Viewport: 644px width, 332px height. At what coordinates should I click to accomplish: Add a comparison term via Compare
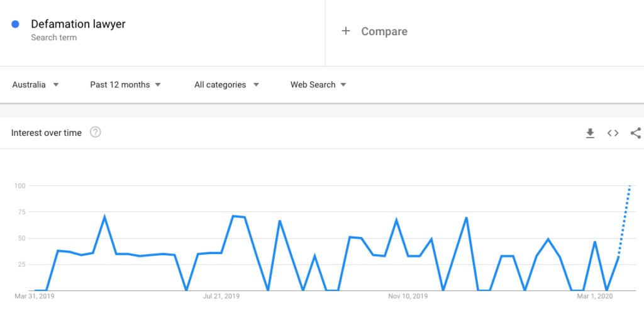[x=384, y=31]
